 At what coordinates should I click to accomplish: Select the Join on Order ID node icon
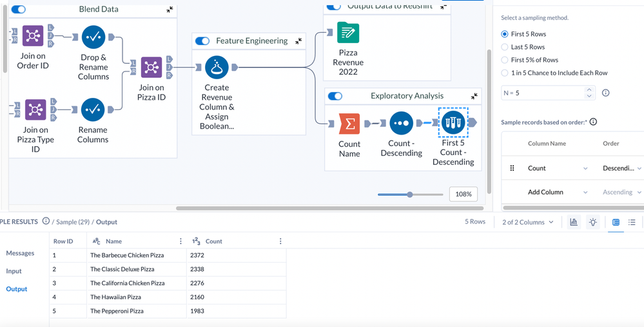(x=33, y=37)
